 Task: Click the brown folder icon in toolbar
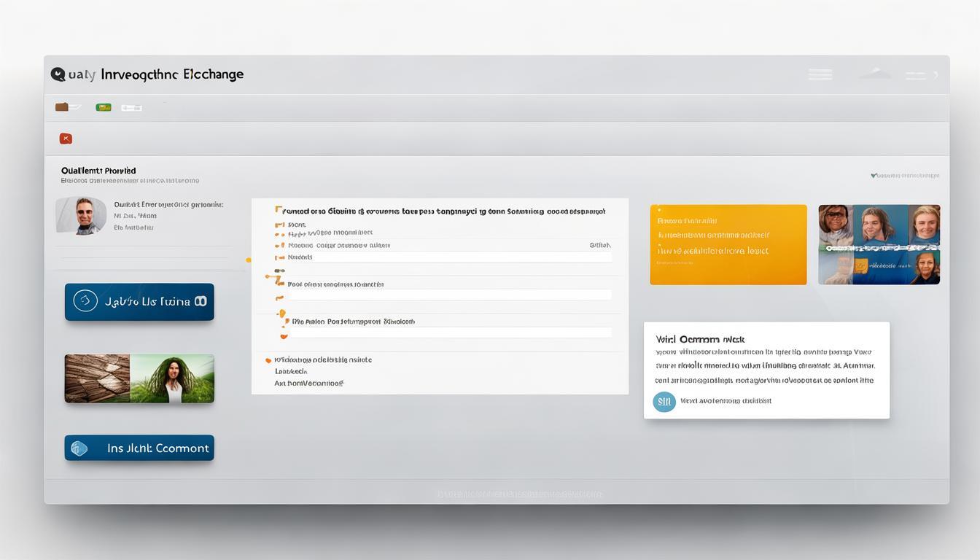coord(62,107)
